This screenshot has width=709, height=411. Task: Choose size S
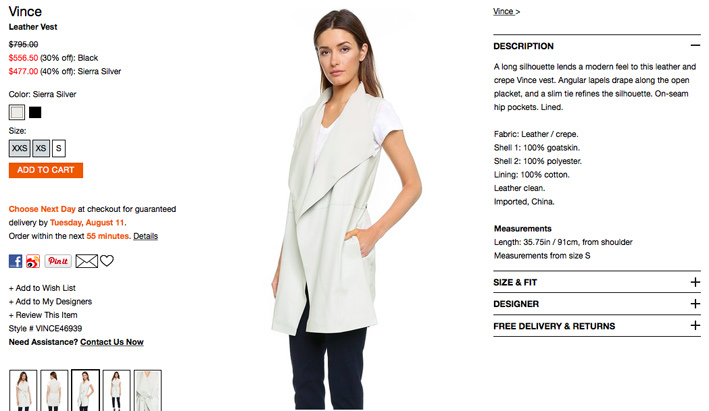59,148
